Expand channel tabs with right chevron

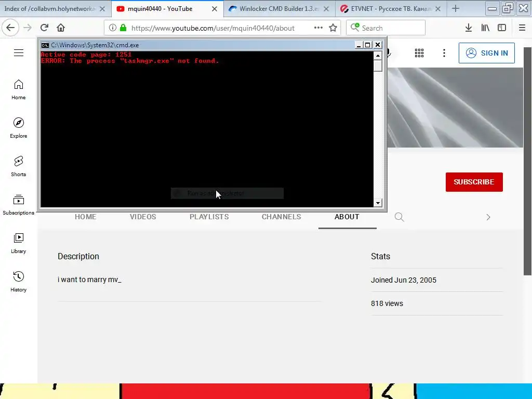(x=488, y=217)
